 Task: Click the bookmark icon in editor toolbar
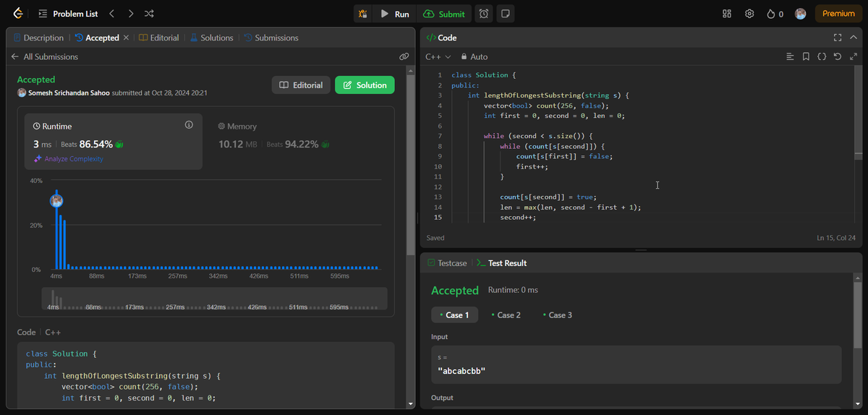pos(806,56)
